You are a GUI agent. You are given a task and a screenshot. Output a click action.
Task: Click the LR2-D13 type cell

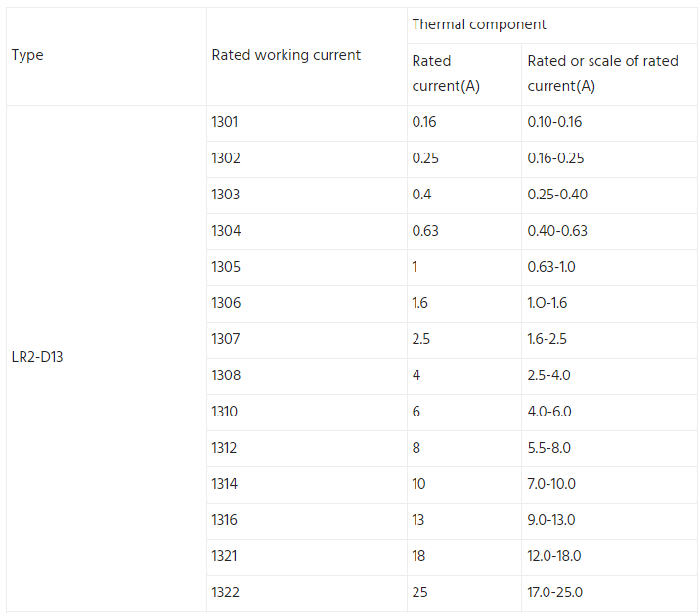[x=107, y=358]
